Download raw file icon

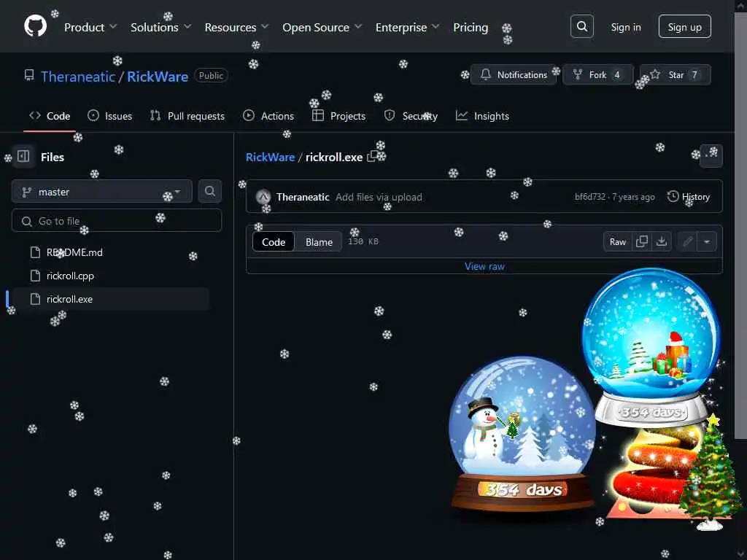tap(661, 241)
